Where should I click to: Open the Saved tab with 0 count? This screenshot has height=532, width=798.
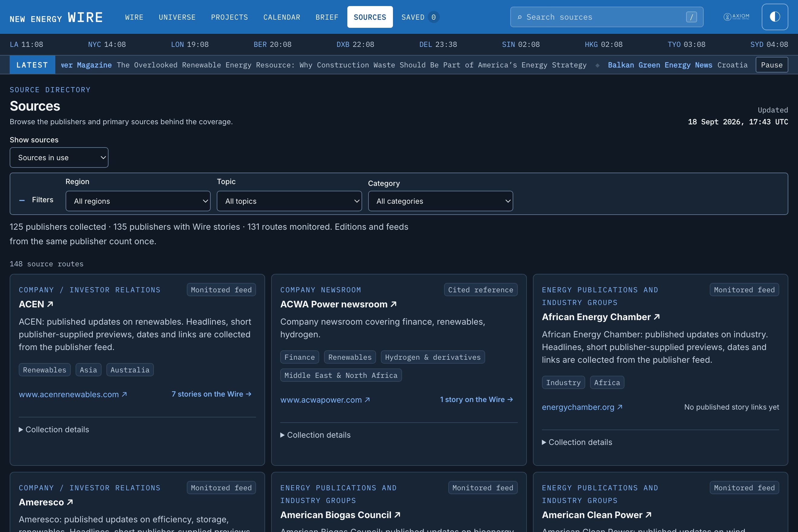[420, 17]
